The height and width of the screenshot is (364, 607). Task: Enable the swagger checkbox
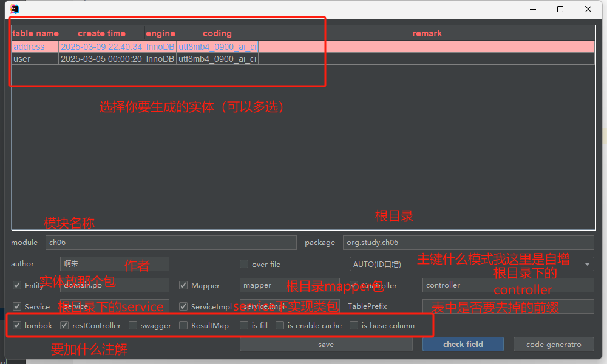[x=132, y=325]
